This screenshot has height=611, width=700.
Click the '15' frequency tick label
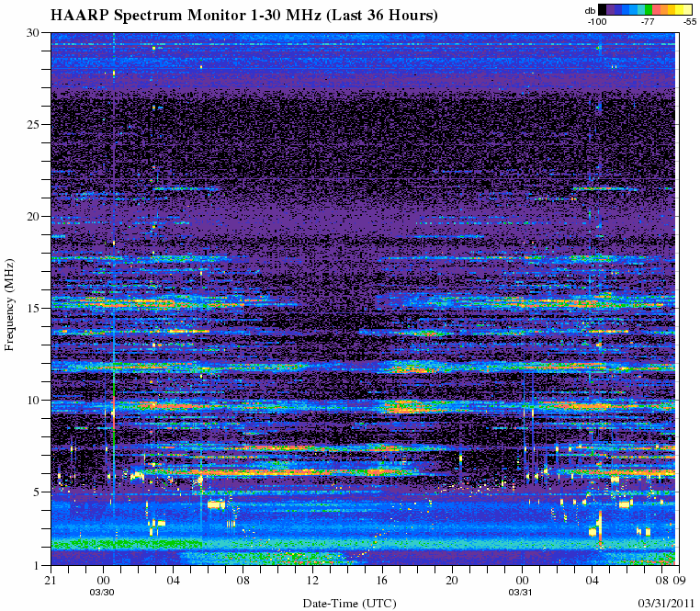(x=34, y=308)
